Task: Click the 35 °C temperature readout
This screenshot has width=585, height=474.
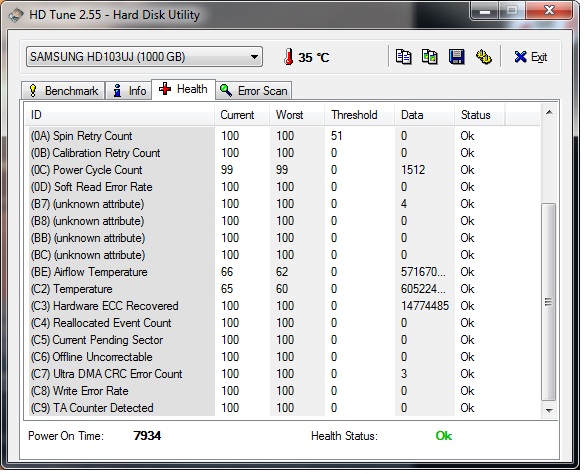Action: (x=314, y=57)
